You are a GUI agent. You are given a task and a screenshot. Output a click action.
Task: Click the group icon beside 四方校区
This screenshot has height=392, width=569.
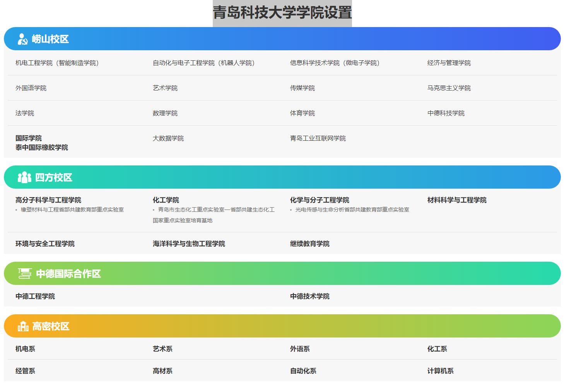[24, 177]
